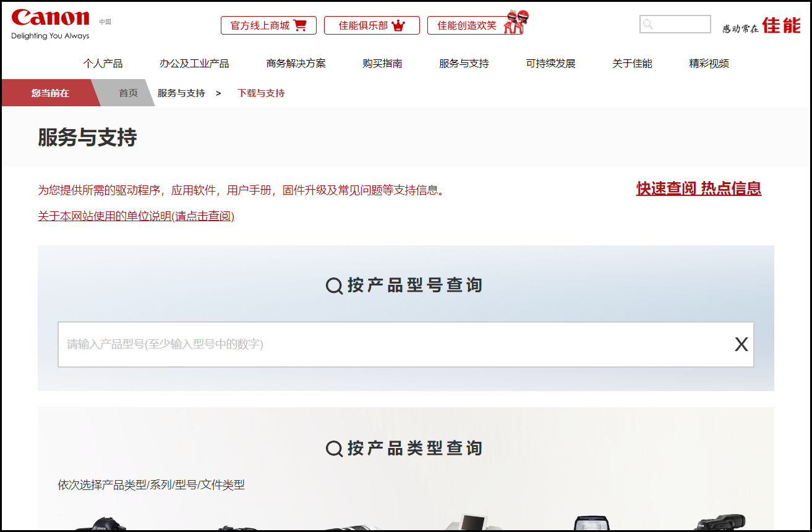Screen dimensions: 812x532
Task: Click the 服务与支持 page heading
Action: point(87,137)
